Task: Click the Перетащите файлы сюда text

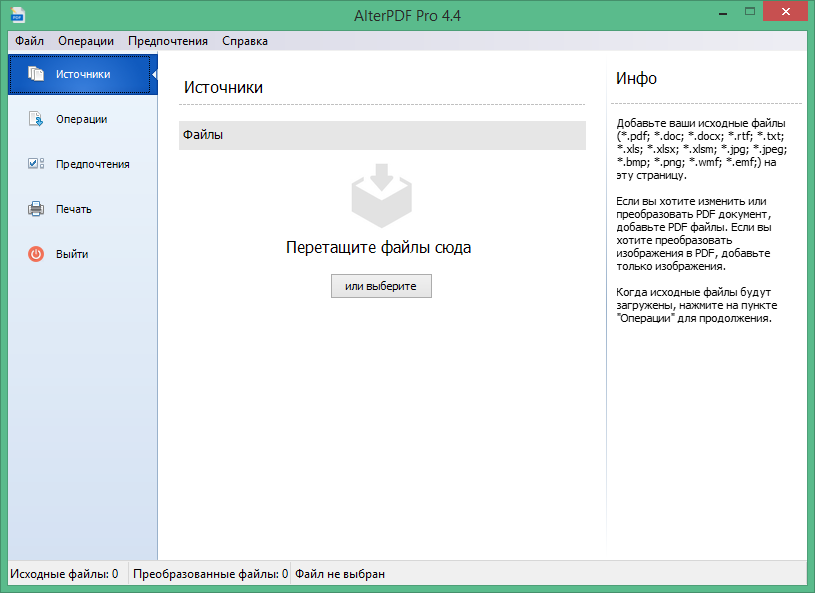Action: [378, 247]
